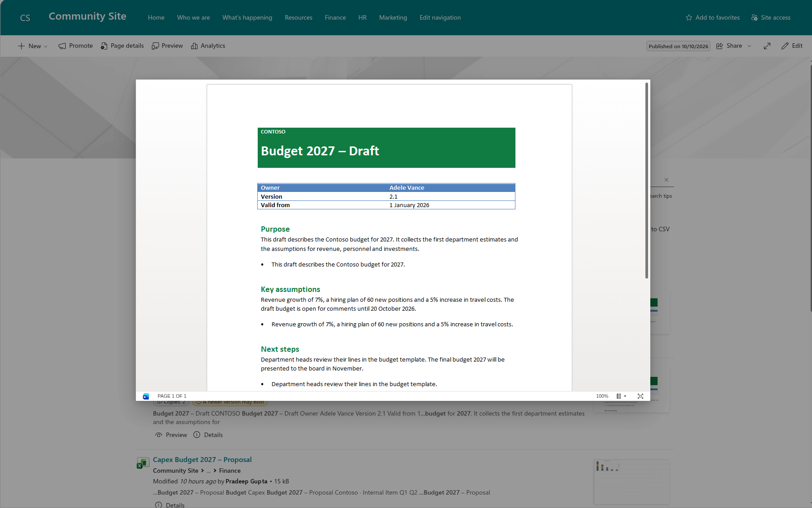
Task: Open Site access settings
Action: pyautogui.click(x=771, y=17)
